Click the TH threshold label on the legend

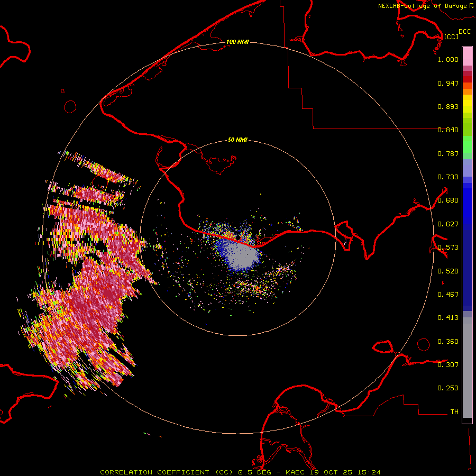pos(454,412)
